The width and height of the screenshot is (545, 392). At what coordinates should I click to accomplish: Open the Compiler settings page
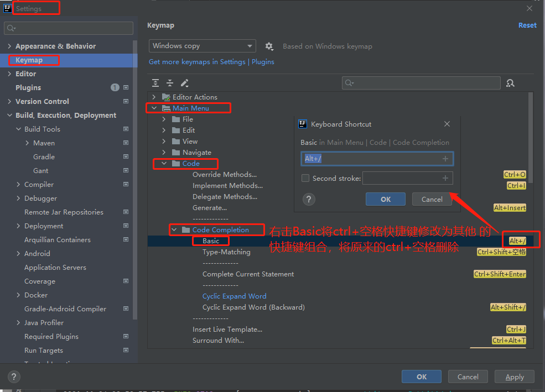(x=39, y=184)
